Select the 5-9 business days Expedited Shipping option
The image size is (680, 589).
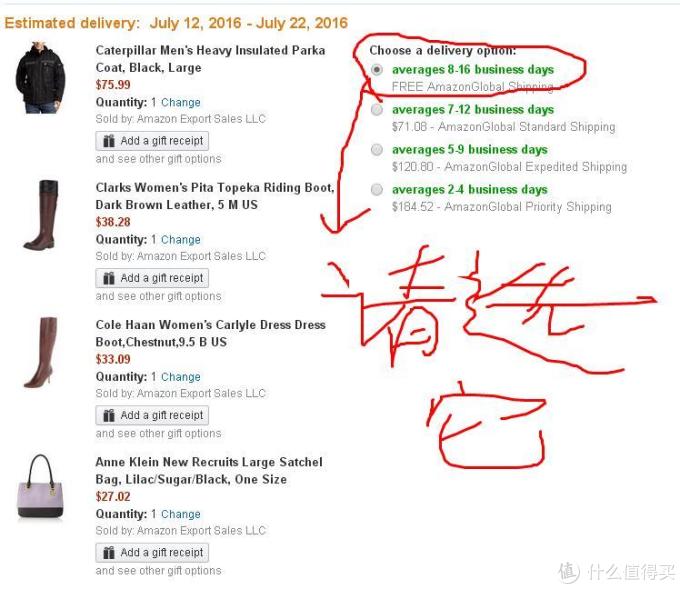point(377,150)
